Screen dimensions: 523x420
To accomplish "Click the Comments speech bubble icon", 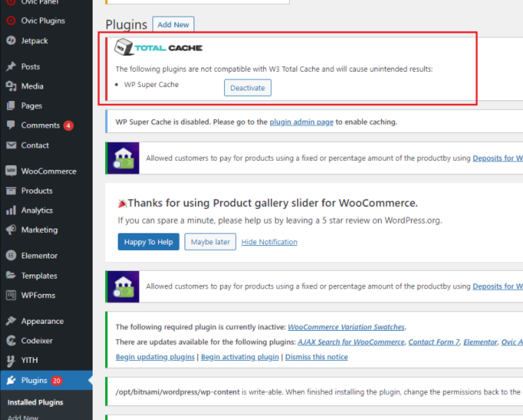I will (11, 125).
